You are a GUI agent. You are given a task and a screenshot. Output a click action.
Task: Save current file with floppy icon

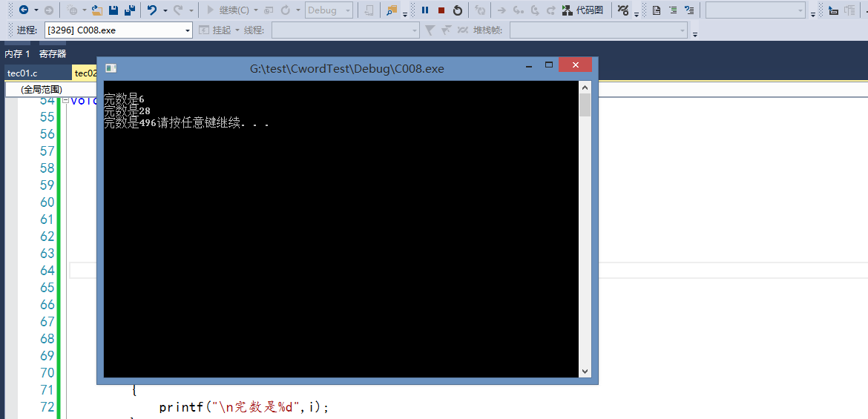point(114,10)
